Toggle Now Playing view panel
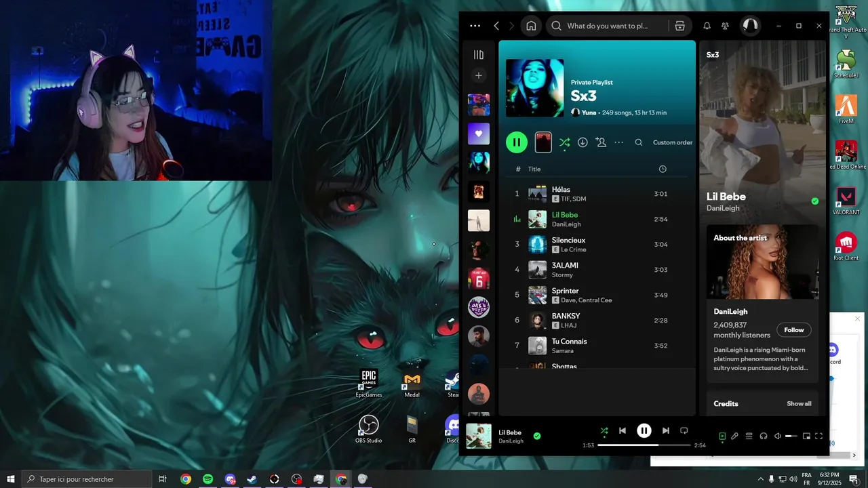 coord(722,436)
